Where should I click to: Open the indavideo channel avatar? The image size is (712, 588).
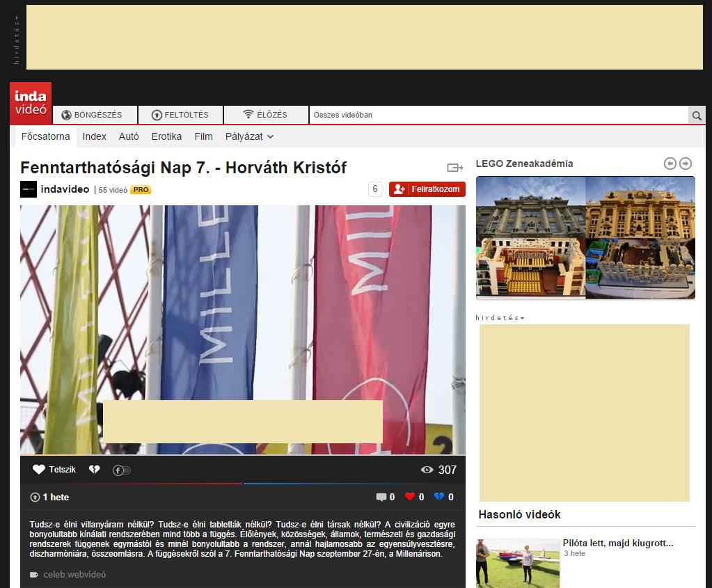[x=28, y=189]
